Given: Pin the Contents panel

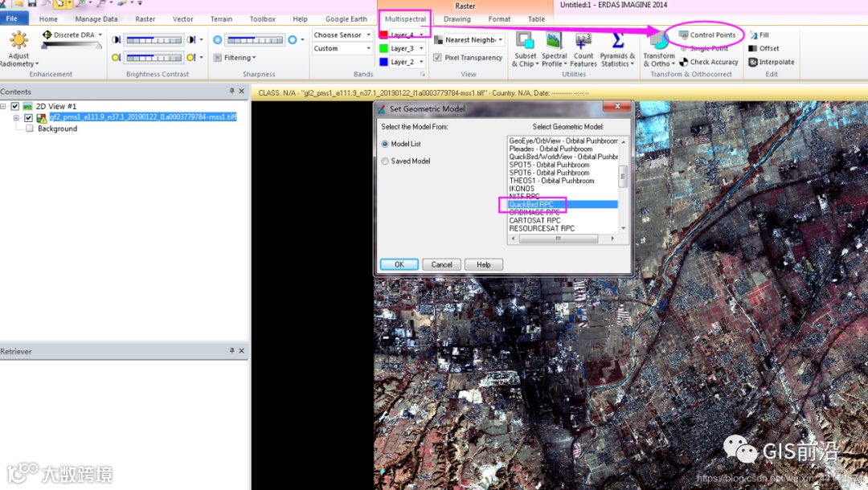Looking at the screenshot, I should (232, 91).
